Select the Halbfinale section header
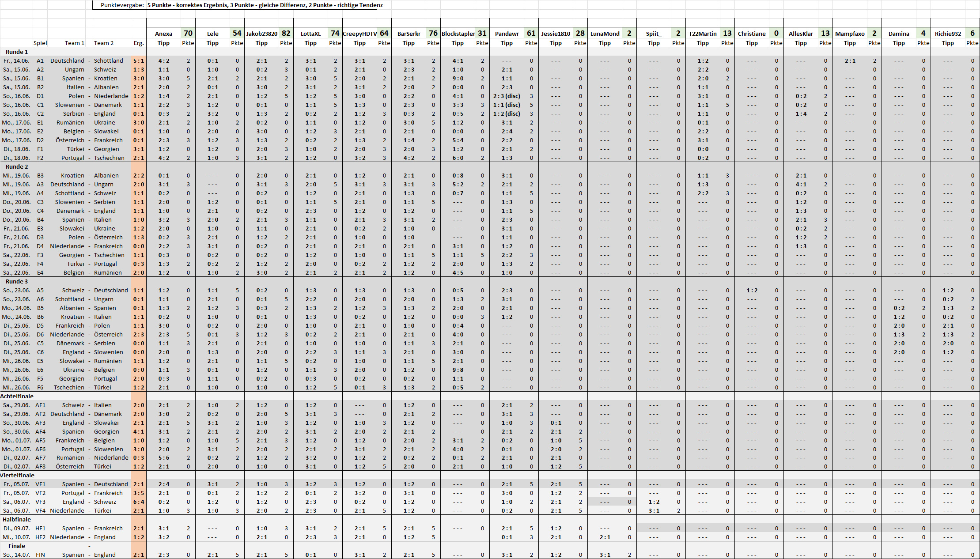The image size is (980, 559). click(17, 519)
